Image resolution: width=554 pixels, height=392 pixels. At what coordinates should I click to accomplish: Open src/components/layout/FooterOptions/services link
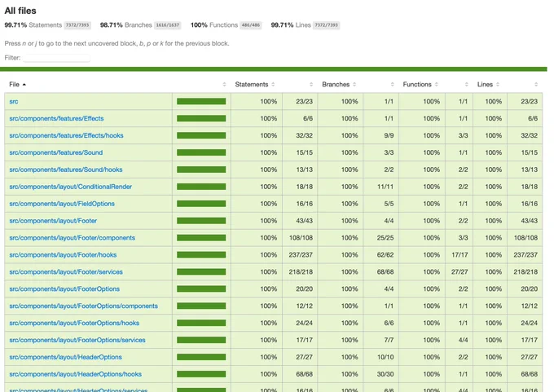coord(77,340)
